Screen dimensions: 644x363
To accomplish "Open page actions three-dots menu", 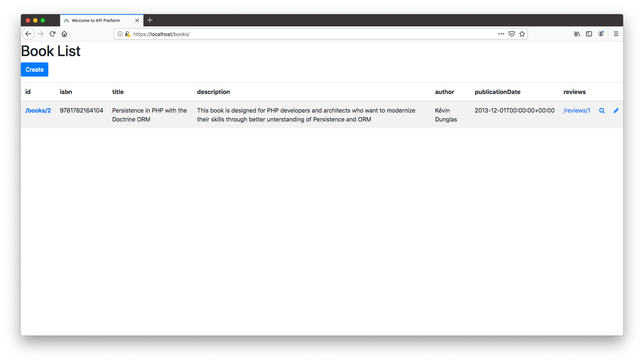I will tap(501, 34).
